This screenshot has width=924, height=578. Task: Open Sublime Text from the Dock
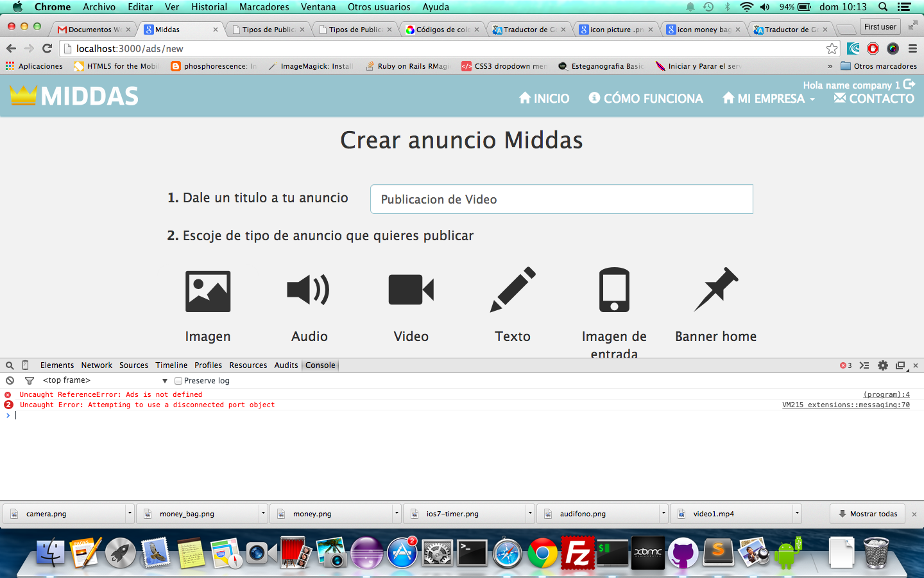click(x=719, y=551)
